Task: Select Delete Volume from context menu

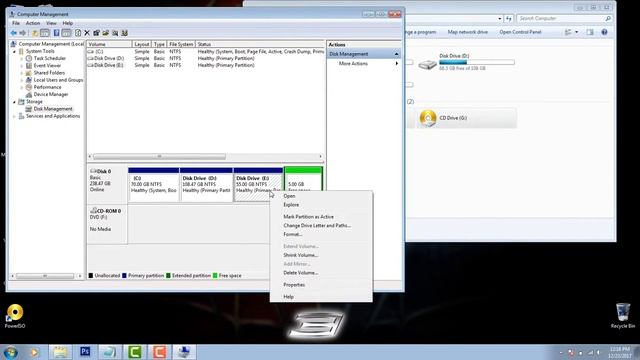Action: pos(321,273)
